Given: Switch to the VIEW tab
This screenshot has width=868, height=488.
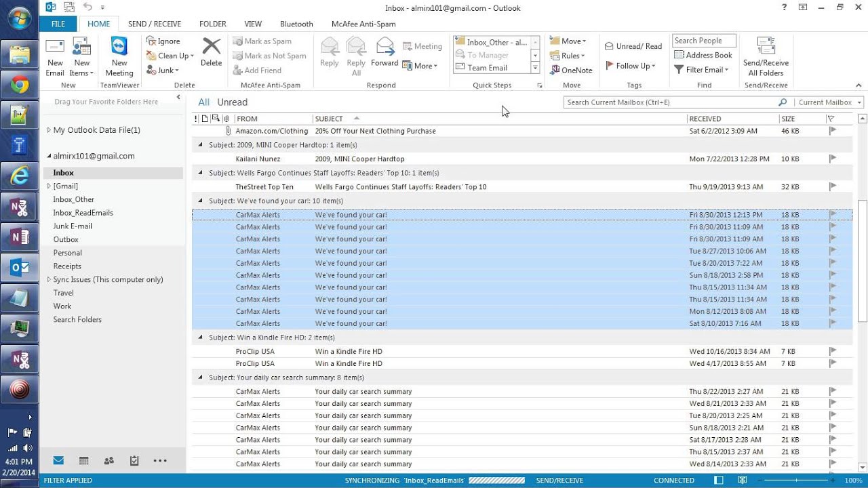Looking at the screenshot, I should point(253,24).
